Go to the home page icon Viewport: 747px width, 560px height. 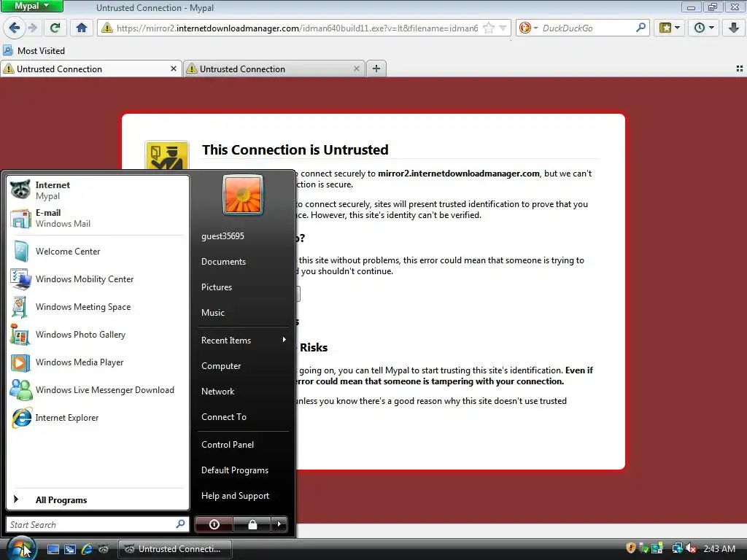pyautogui.click(x=82, y=28)
